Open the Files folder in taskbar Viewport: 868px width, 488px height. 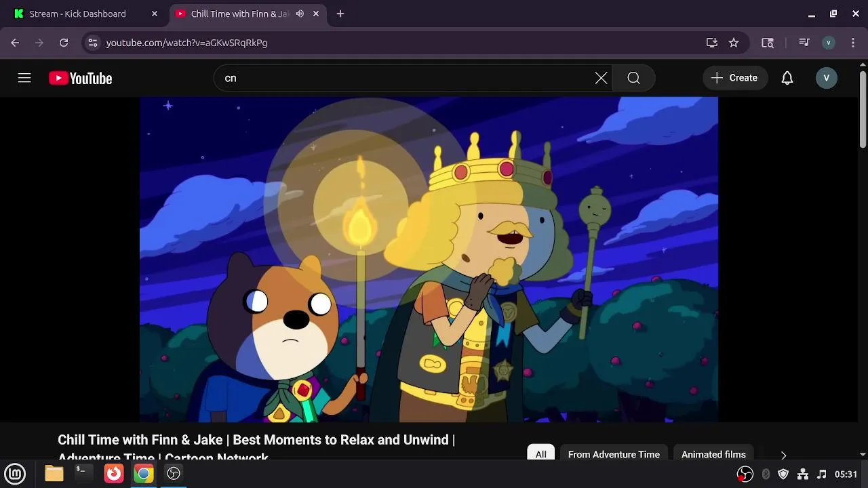coord(54,474)
